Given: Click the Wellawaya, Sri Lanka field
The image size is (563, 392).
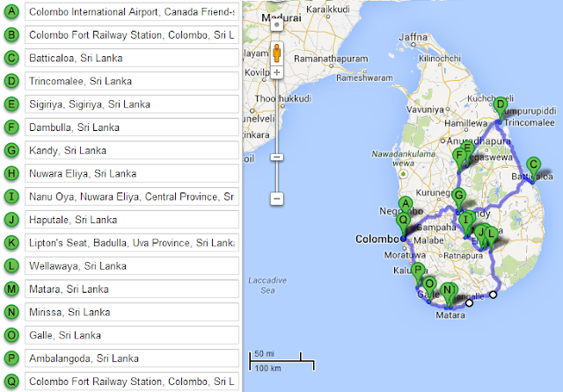Looking at the screenshot, I should point(132,265).
